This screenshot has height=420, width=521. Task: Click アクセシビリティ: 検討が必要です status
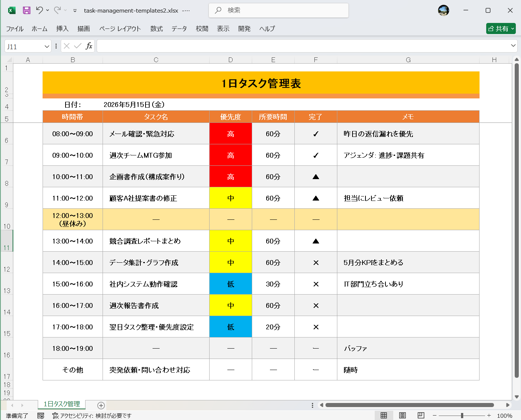click(92, 416)
